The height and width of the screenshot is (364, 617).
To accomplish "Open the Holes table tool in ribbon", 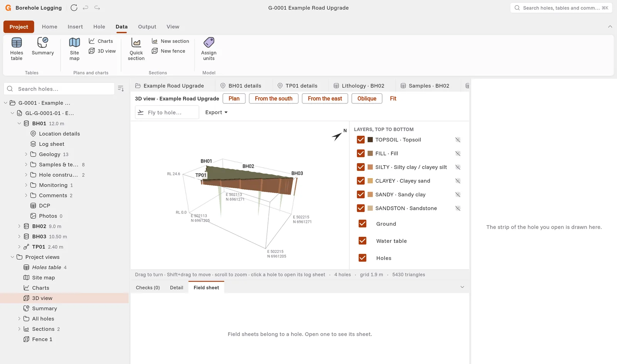I will click(17, 49).
